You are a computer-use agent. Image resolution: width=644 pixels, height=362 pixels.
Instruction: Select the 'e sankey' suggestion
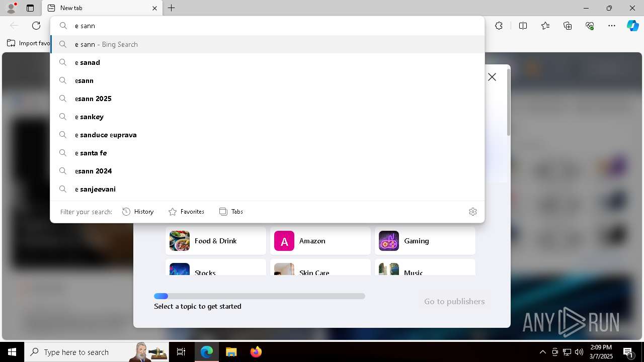(x=267, y=117)
